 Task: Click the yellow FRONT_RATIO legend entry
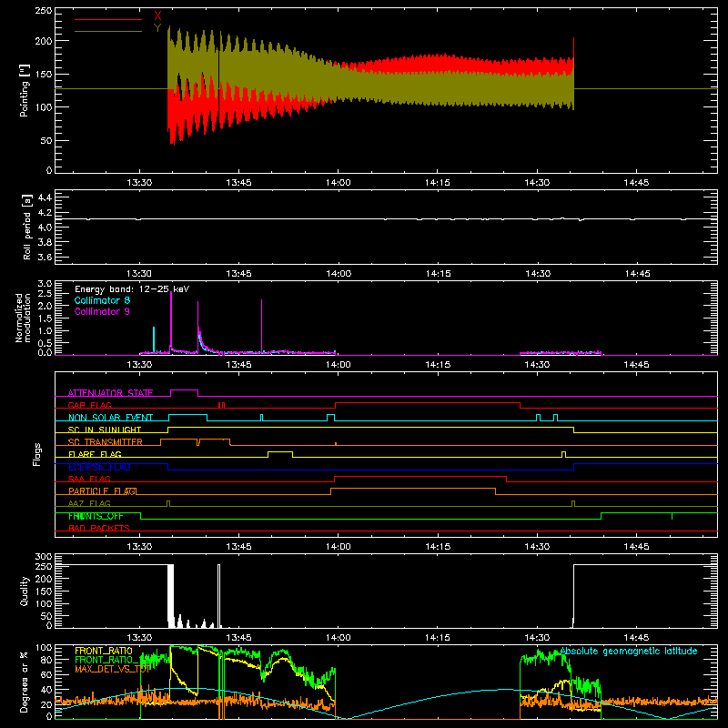tap(104, 651)
